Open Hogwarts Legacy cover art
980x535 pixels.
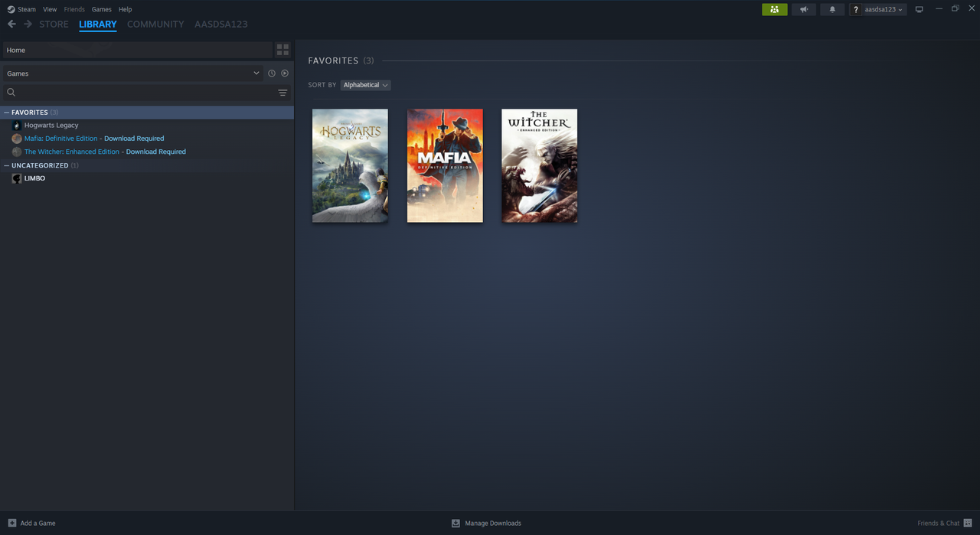[x=350, y=165]
